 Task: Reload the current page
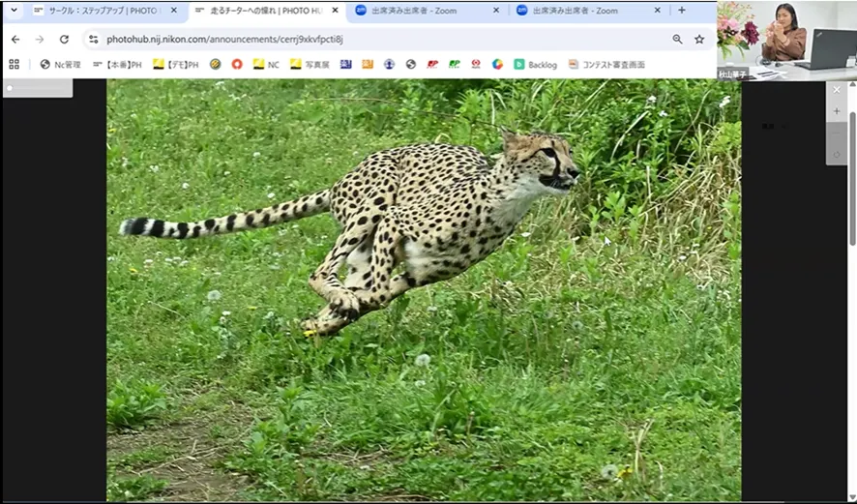tap(64, 40)
